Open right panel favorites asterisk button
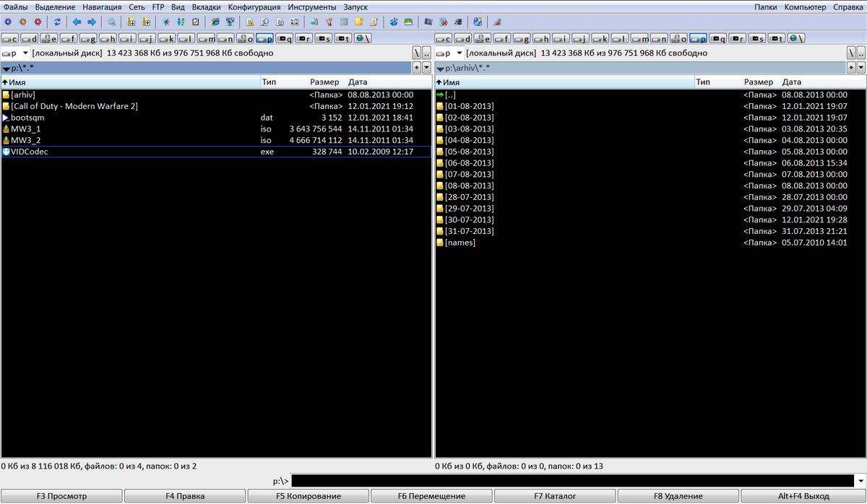 click(x=850, y=67)
